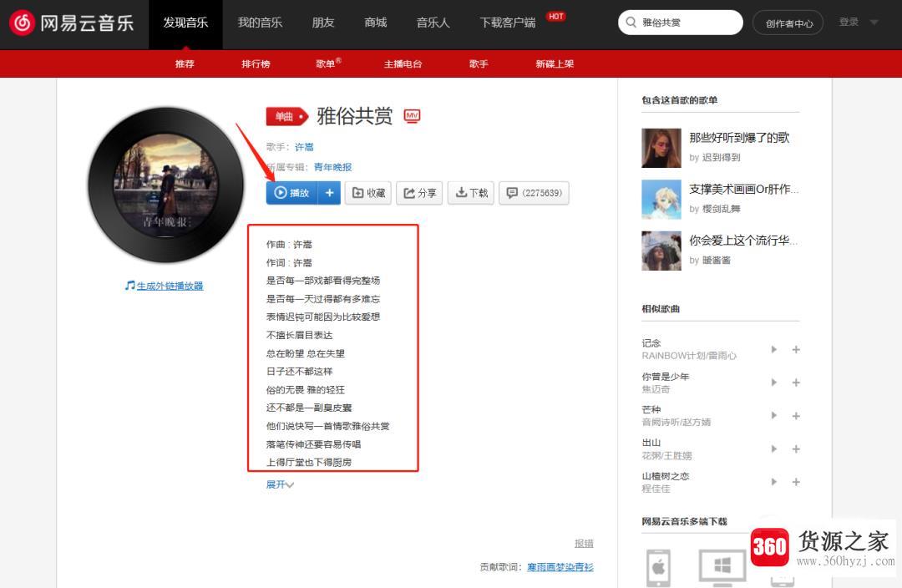Image resolution: width=902 pixels, height=588 pixels.
Task: Click the MV icon beside the song title
Action: click(412, 115)
